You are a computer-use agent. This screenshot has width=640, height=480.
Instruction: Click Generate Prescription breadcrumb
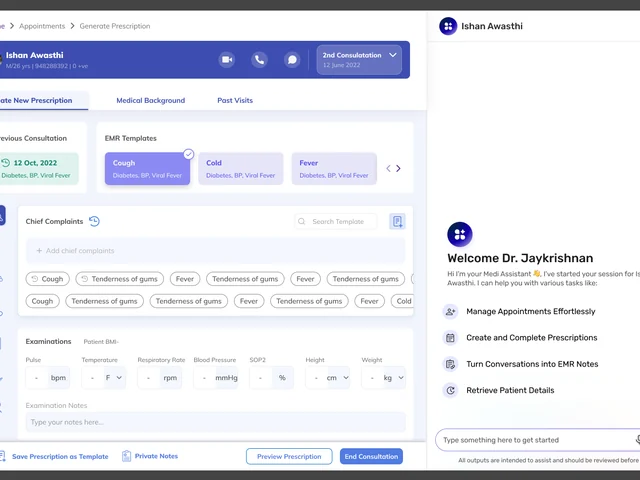click(115, 26)
